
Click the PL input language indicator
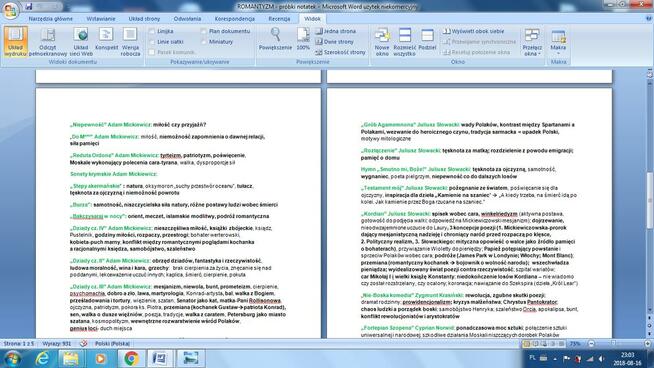(x=532, y=358)
